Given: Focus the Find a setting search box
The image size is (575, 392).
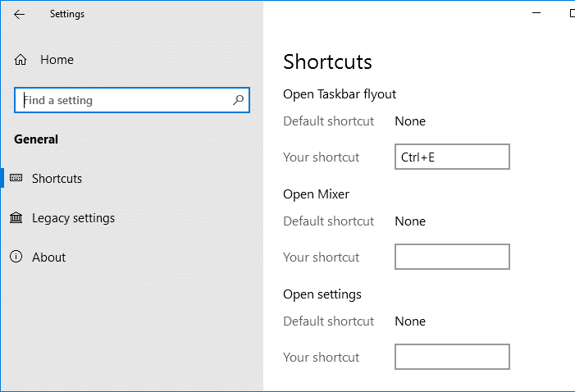Looking at the screenshot, I should tap(123, 100).
